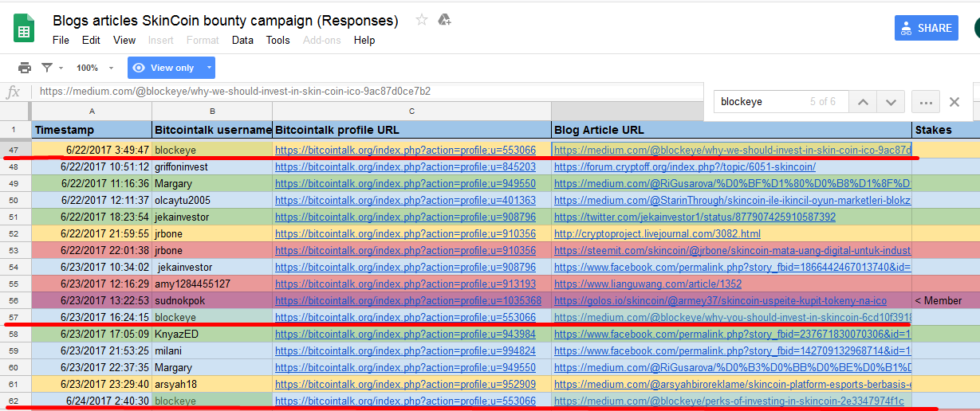Open the Tools menu
Image resolution: width=980 pixels, height=411 pixels.
[277, 40]
